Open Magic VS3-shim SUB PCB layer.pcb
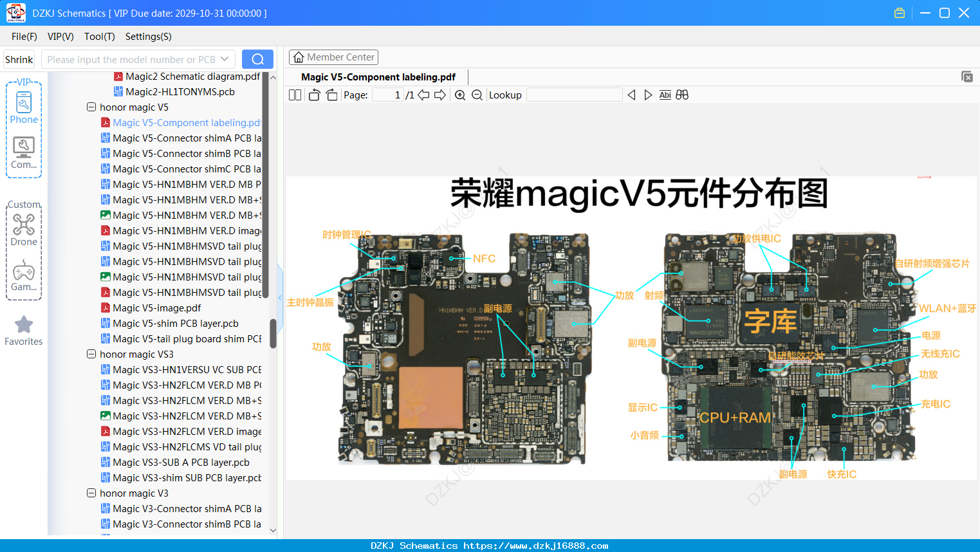 pos(181,478)
